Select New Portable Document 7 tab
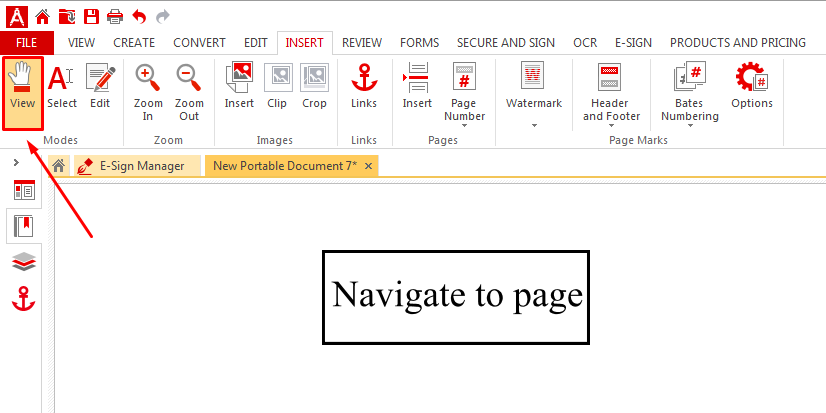Image resolution: width=826 pixels, height=413 pixels. coord(285,166)
